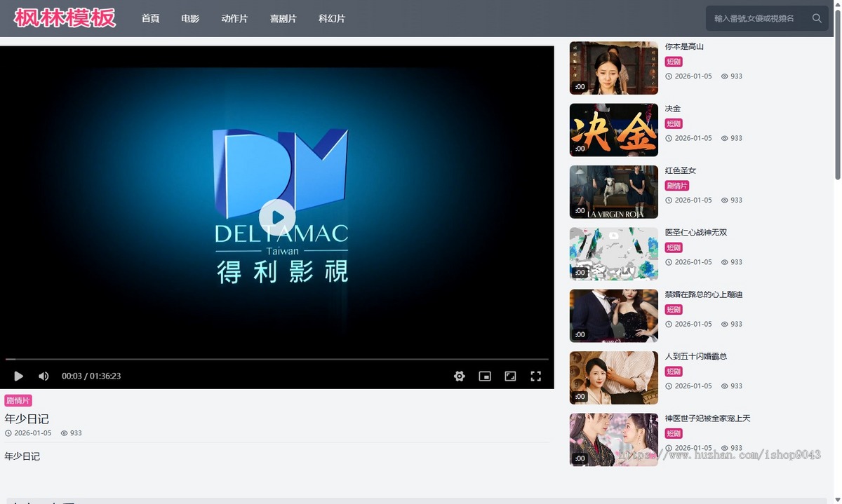Click the search magnifier icon
This screenshot has height=504, width=842.
coord(817,18)
